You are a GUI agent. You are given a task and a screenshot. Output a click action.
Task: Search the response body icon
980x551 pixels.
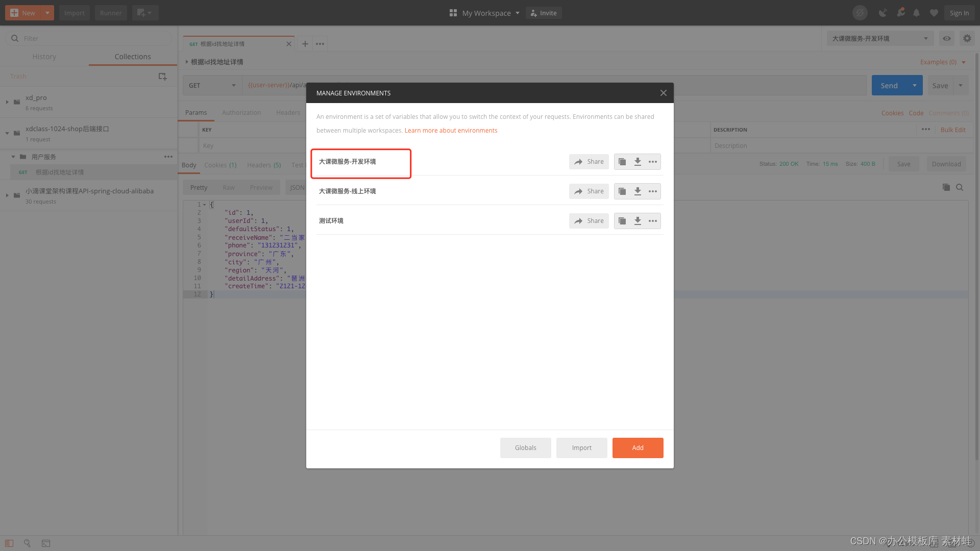click(x=960, y=187)
